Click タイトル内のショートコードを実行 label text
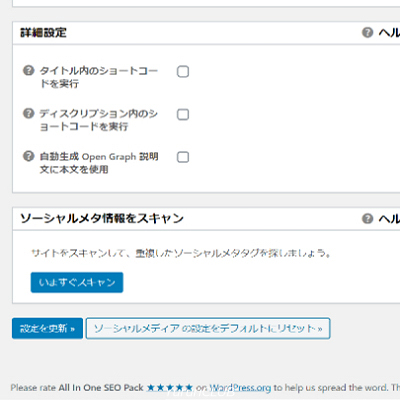Image resolution: width=400 pixels, height=400 pixels. pyautogui.click(x=98, y=77)
